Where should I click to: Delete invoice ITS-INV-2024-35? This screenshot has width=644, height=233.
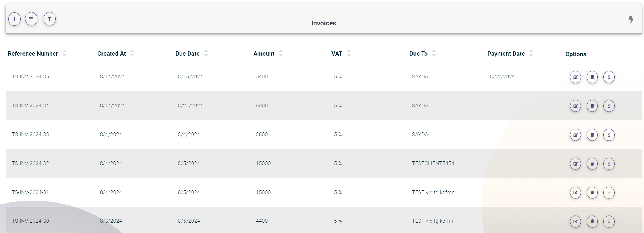pos(592,77)
